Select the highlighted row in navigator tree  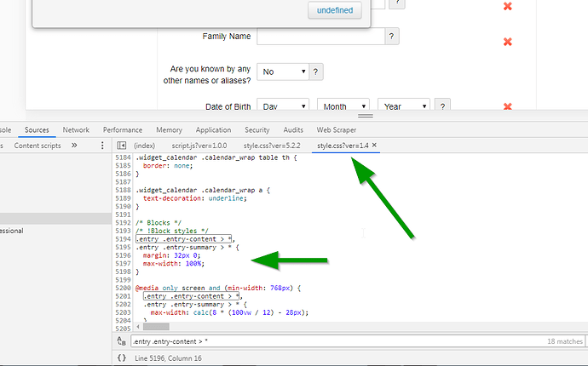(x=55, y=219)
